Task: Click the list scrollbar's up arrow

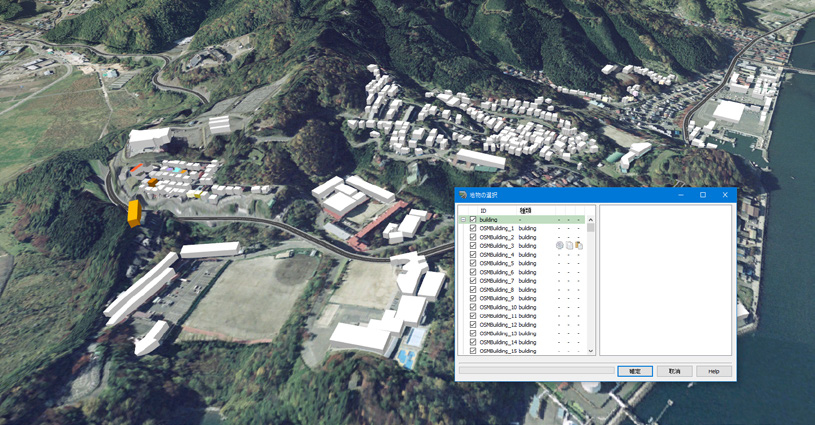Action: 590,220
